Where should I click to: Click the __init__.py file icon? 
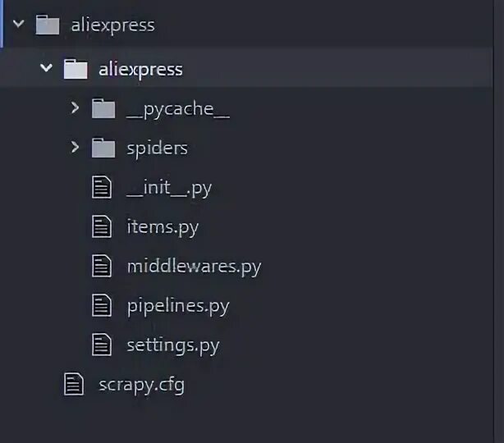point(102,187)
